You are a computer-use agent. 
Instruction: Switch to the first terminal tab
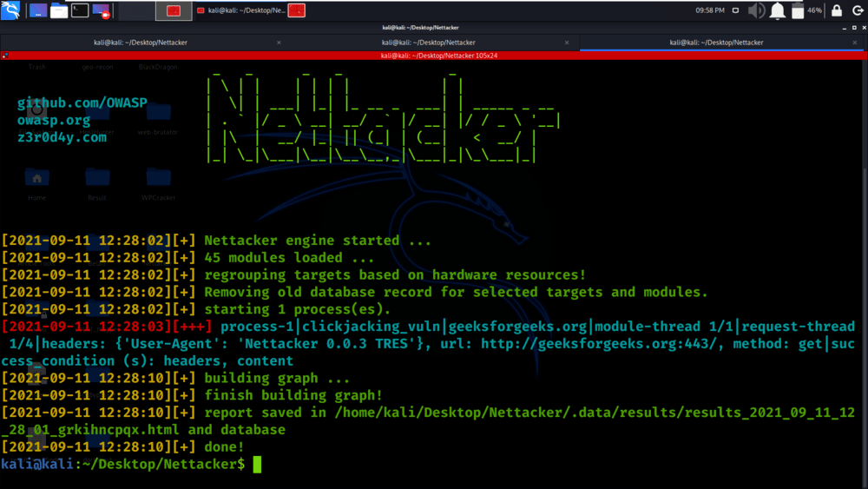click(141, 42)
